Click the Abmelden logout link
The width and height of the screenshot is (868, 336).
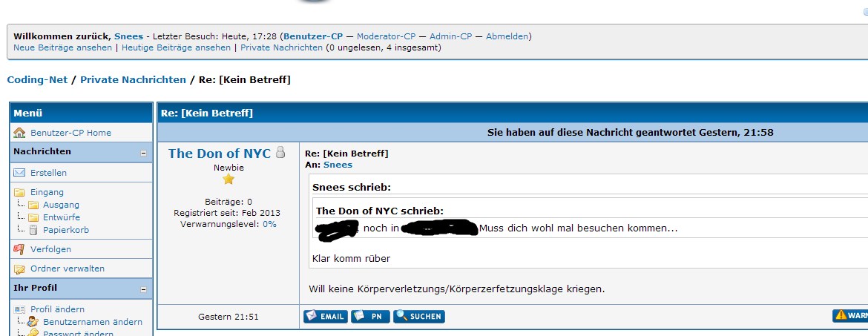pyautogui.click(x=507, y=36)
